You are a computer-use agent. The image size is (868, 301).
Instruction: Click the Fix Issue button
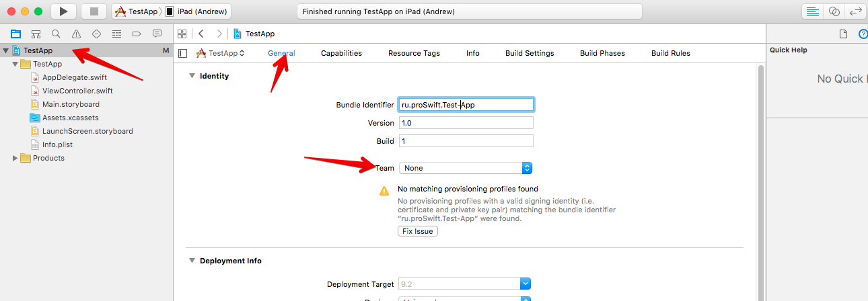click(418, 231)
